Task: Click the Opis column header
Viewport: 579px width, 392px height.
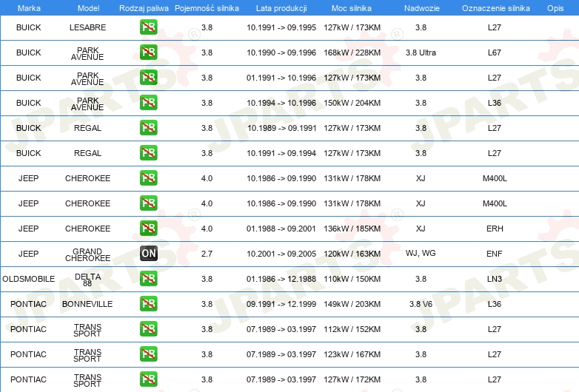Action: pos(555,8)
